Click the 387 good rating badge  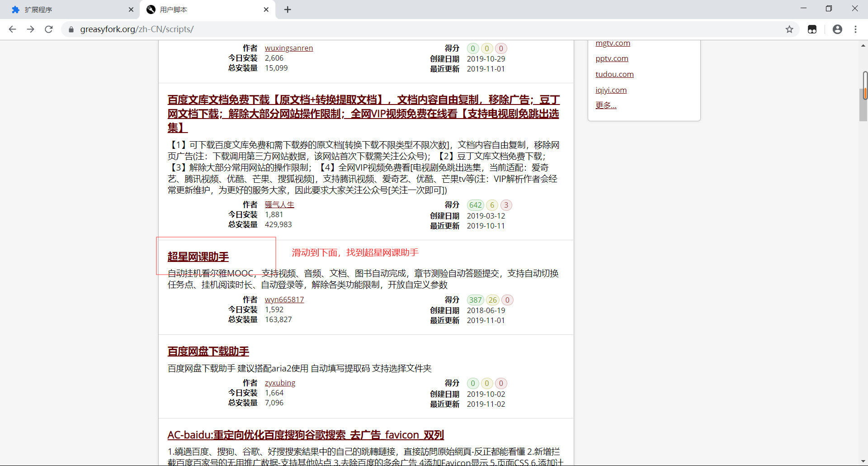point(475,300)
